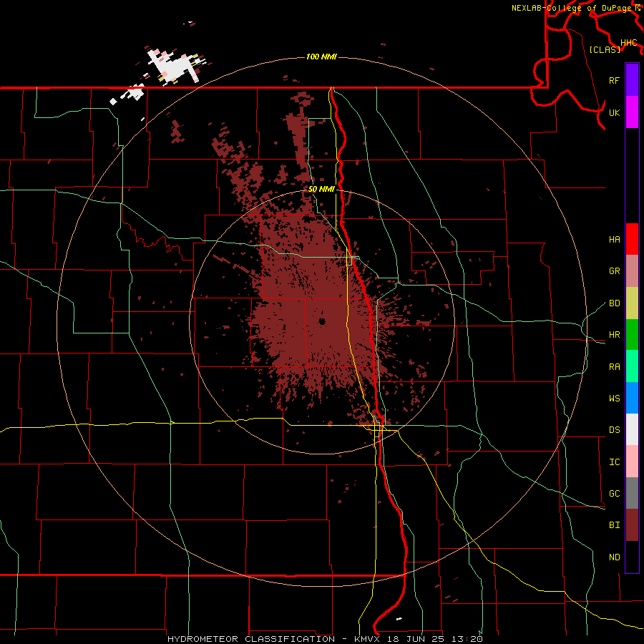The height and width of the screenshot is (644, 644).
Task: Click the "RF" legend label
Action: tap(614, 80)
